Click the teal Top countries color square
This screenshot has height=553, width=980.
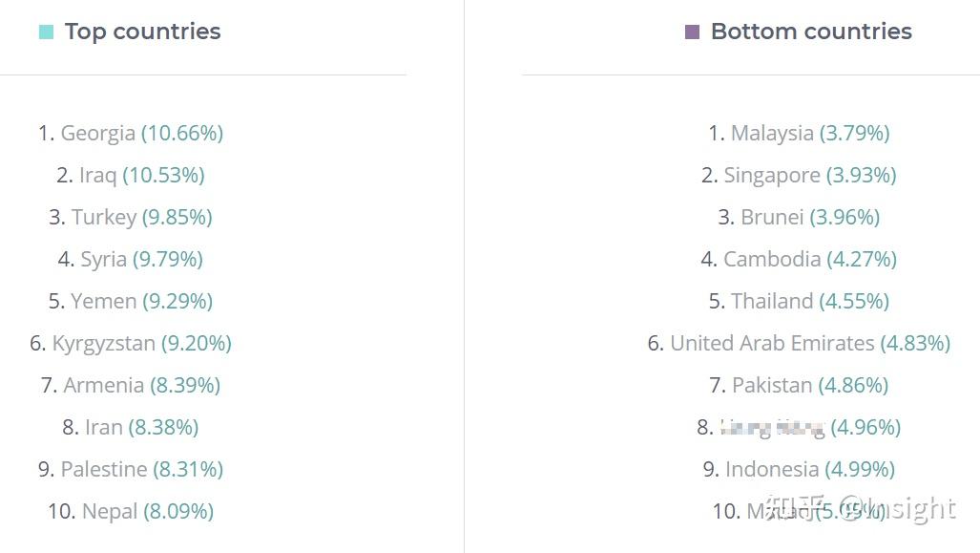pyautogui.click(x=46, y=32)
